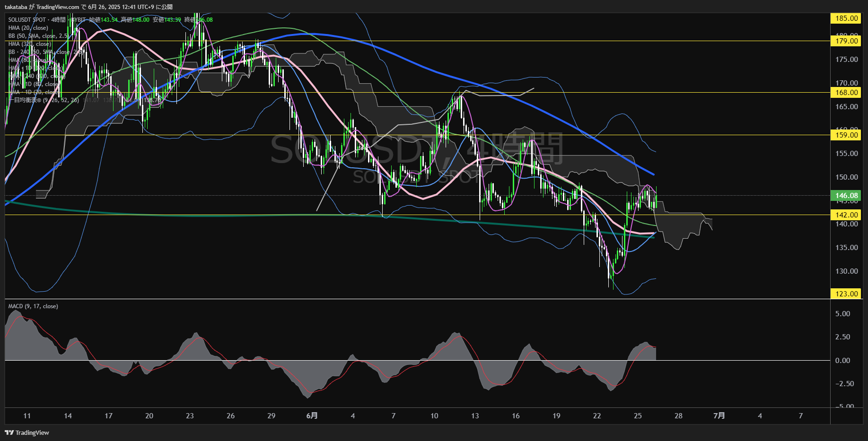Click the 25 date label on time axis
This screenshot has width=868, height=441.
coord(638,416)
